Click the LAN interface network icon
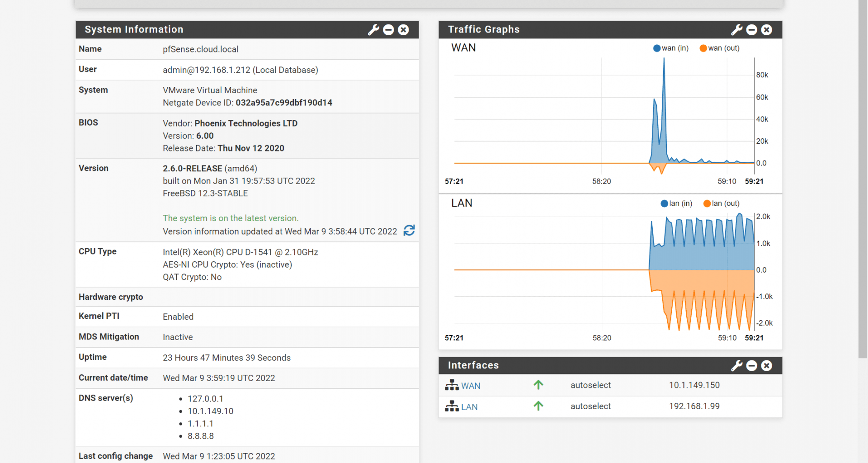Image resolution: width=868 pixels, height=463 pixels. coord(452,406)
